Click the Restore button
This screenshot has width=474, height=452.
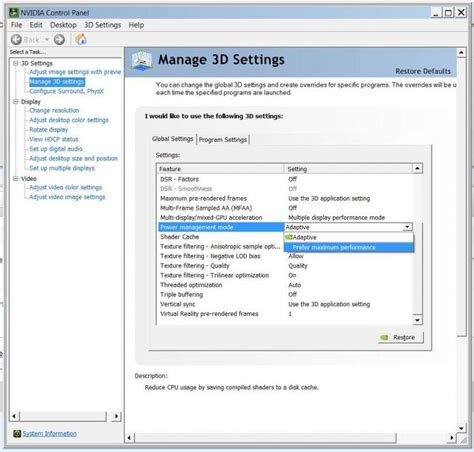(x=401, y=337)
